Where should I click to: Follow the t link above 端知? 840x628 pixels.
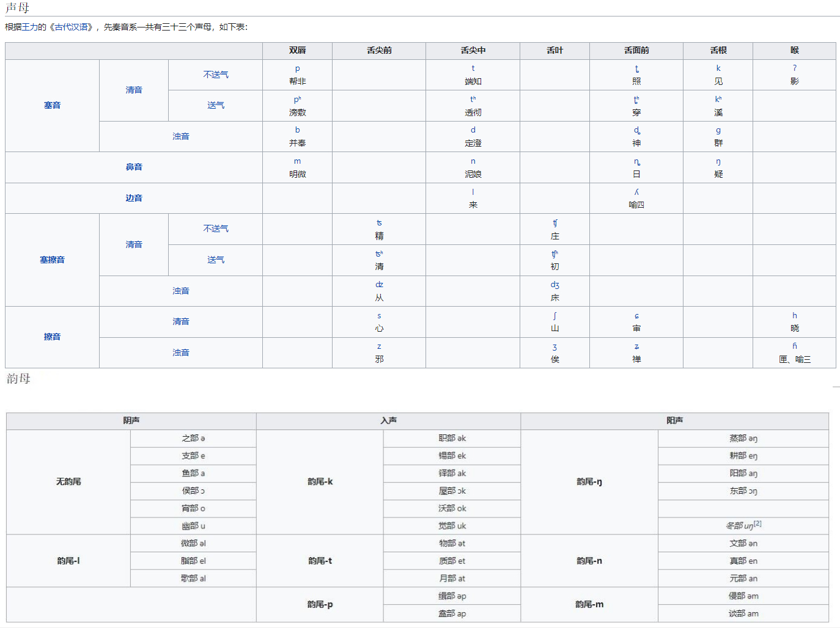click(473, 68)
